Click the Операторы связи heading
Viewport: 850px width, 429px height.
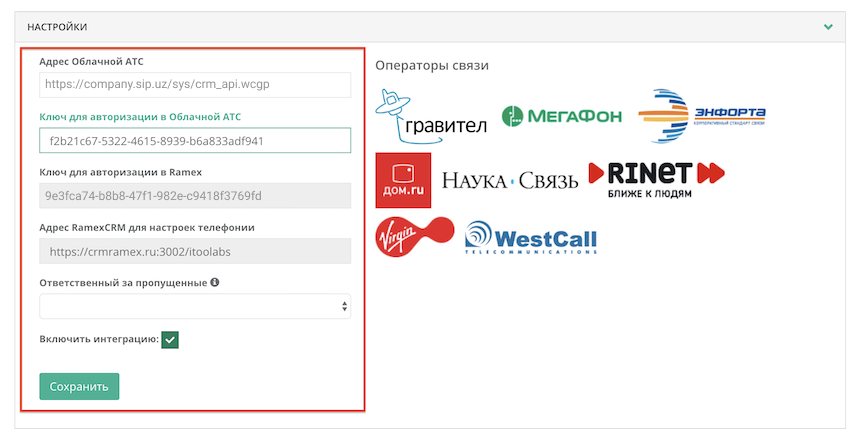click(x=431, y=66)
